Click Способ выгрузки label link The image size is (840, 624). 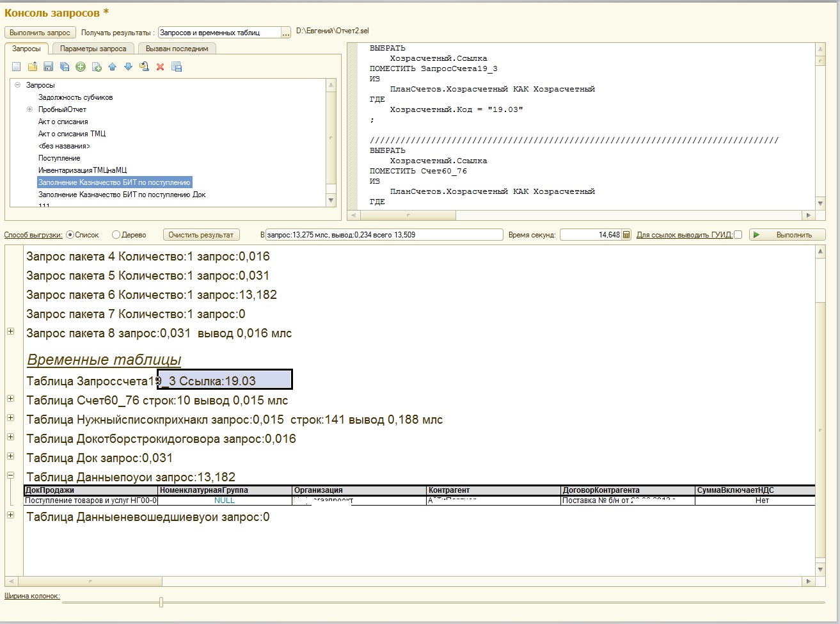point(33,235)
